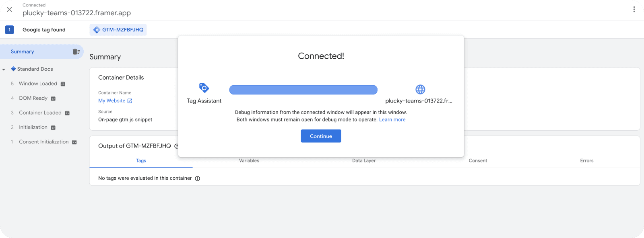Select the GTM-MZFBFJHQ container chip

(118, 30)
